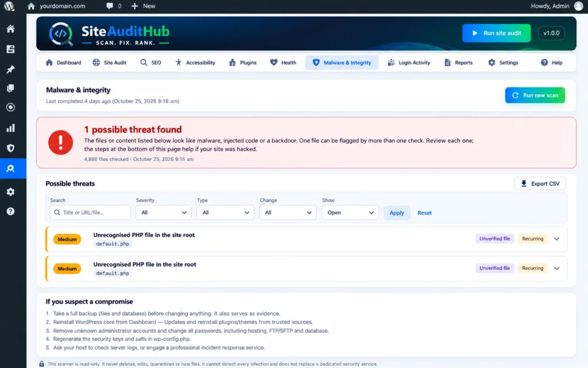Open the pages icon in sidebar
The image size is (588, 368).
click(10, 88)
